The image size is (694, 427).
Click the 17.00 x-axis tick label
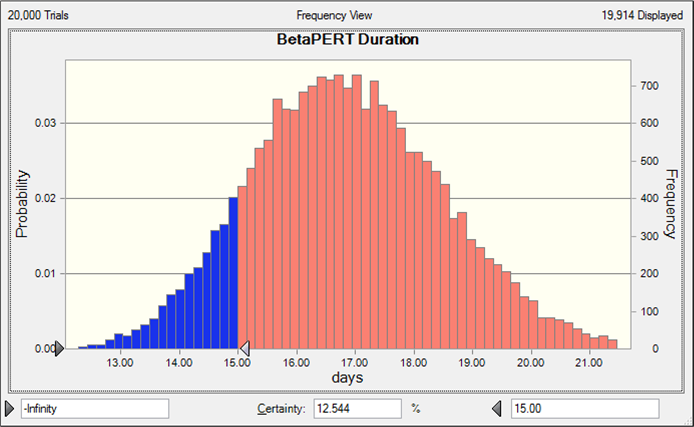355,363
